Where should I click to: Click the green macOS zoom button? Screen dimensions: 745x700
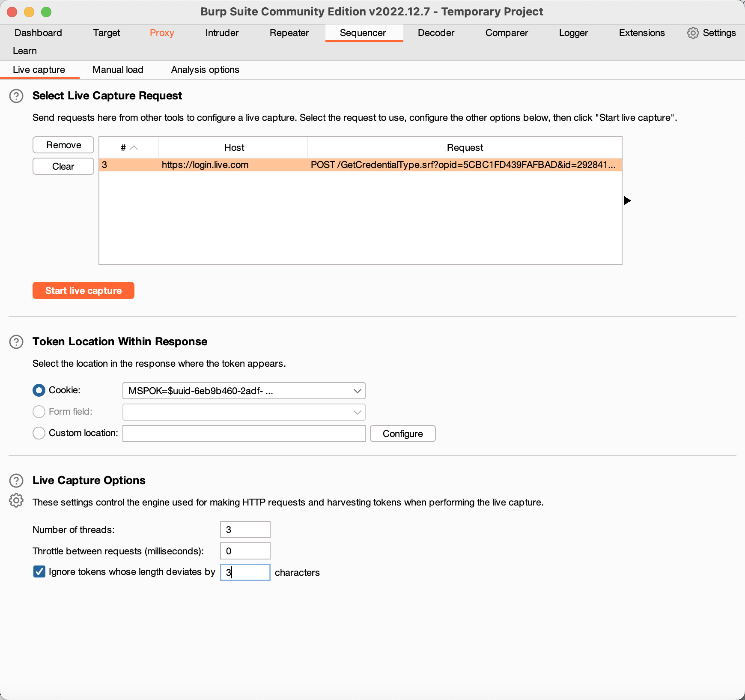tap(46, 12)
